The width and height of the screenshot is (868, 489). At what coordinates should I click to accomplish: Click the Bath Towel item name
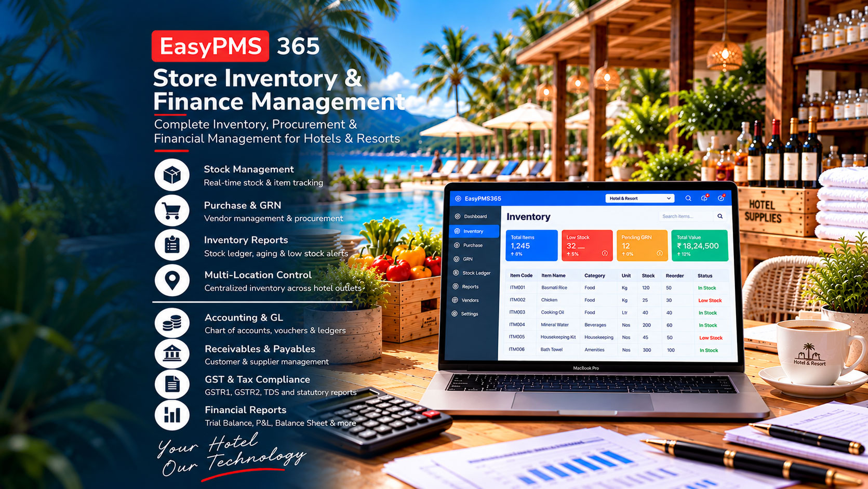click(x=551, y=350)
